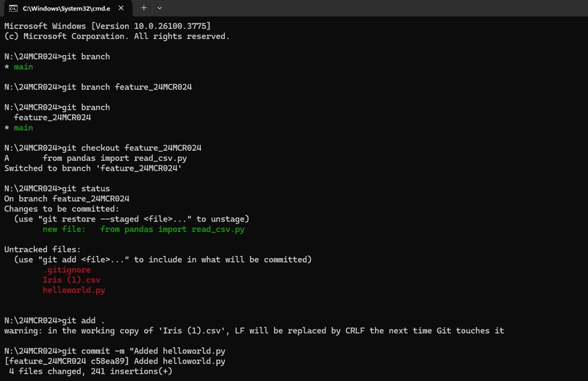Close the C:\Windows\System32\cmd.exe tab
Image resolution: width=588 pixels, height=381 pixels.
coord(121,8)
